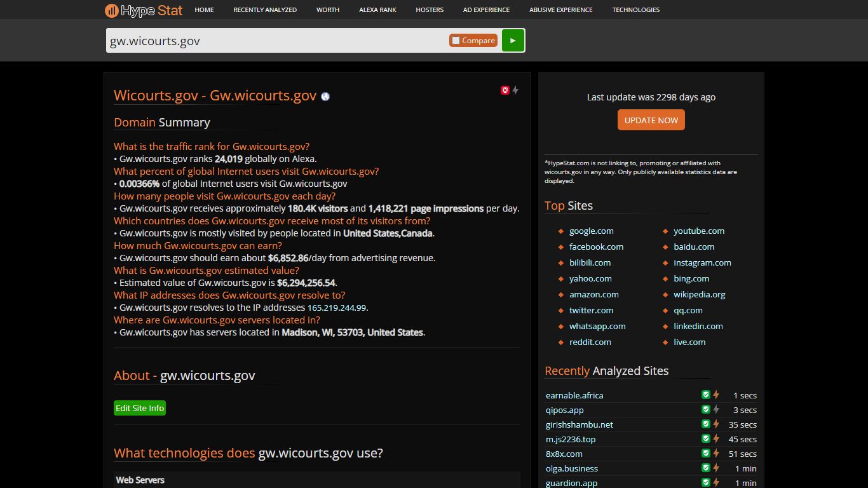
Task: Open google.com in Top Sites
Action: [x=592, y=231]
